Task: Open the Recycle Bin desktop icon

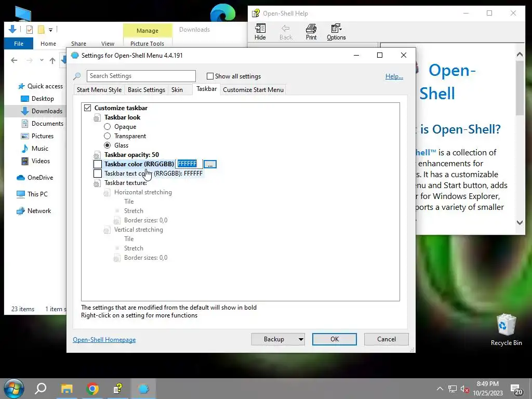Action: (x=506, y=329)
